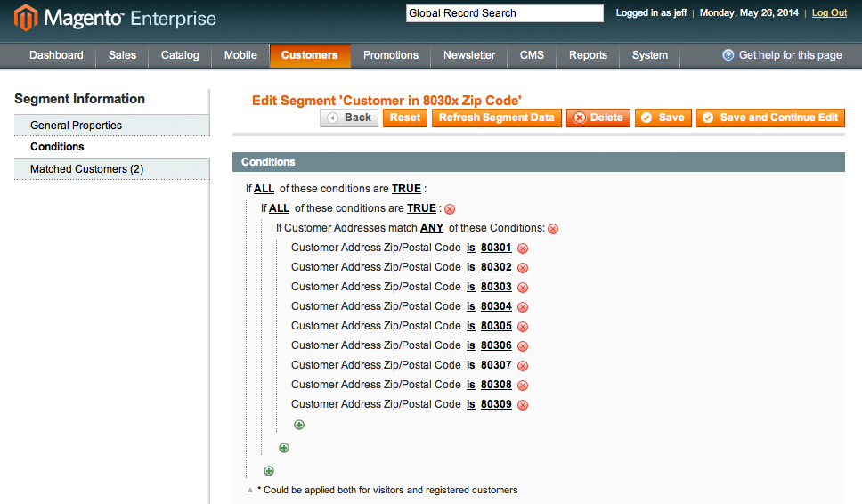
Task: Switch to General Properties tab
Action: [x=112, y=126]
